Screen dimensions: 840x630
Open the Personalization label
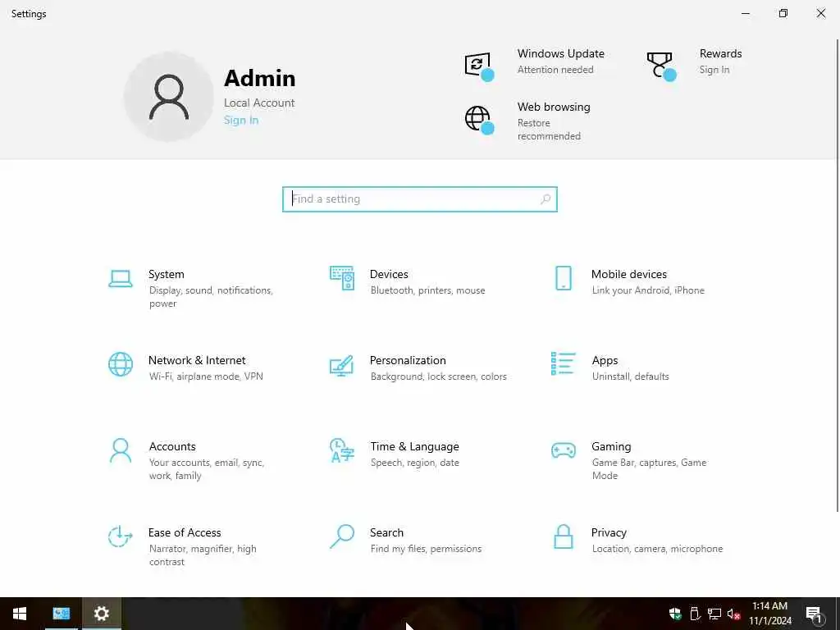click(x=408, y=360)
